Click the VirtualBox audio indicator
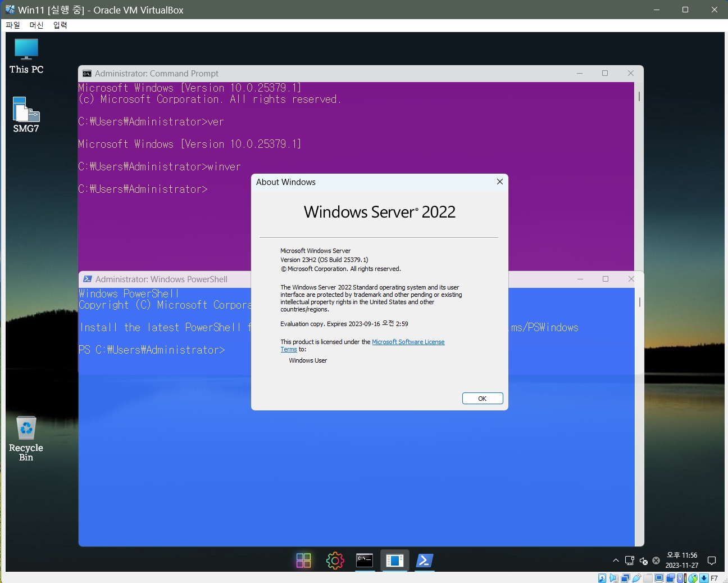The height and width of the screenshot is (583, 728). point(614,578)
